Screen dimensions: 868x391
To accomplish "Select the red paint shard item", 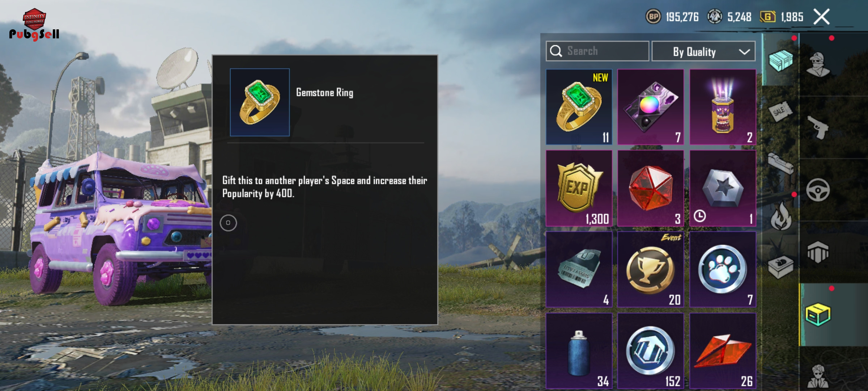I will pos(723,351).
